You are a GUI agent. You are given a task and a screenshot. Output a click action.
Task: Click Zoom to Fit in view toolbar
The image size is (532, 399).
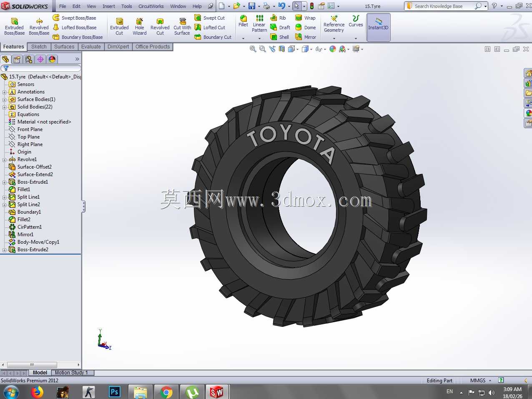[253, 49]
